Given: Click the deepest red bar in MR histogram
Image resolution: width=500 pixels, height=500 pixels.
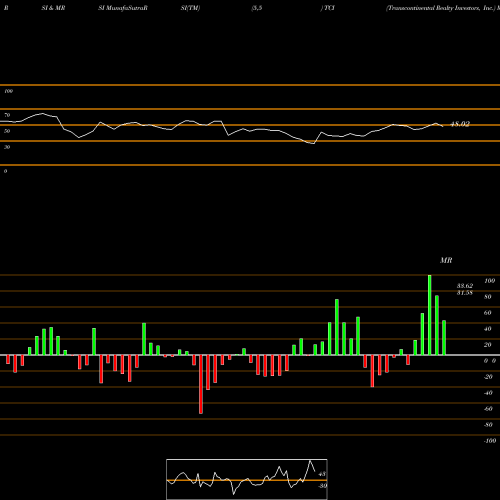Looking at the screenshot, I should coord(201,384).
